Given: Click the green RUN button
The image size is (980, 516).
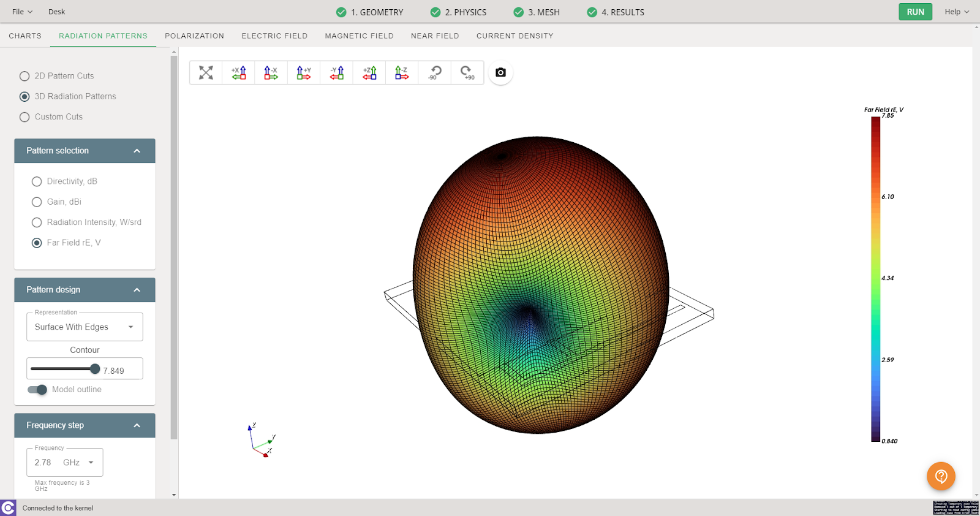Looking at the screenshot, I should (x=915, y=12).
